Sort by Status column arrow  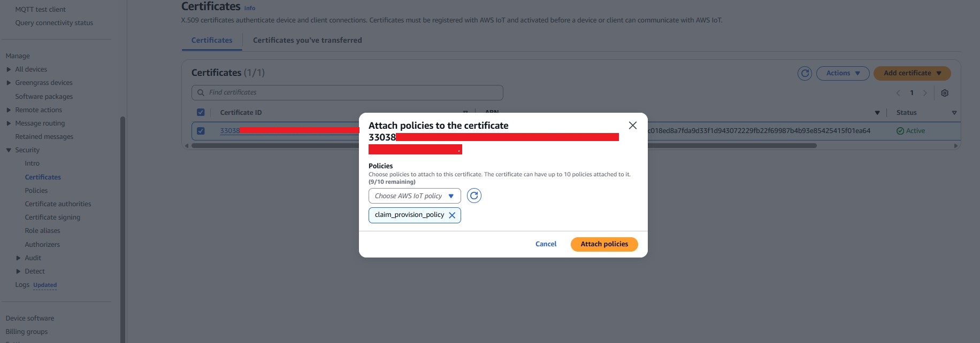(x=954, y=113)
